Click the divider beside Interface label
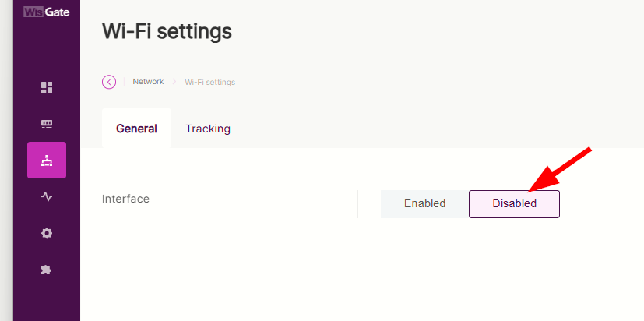This screenshot has height=321, width=644. pyautogui.click(x=357, y=204)
